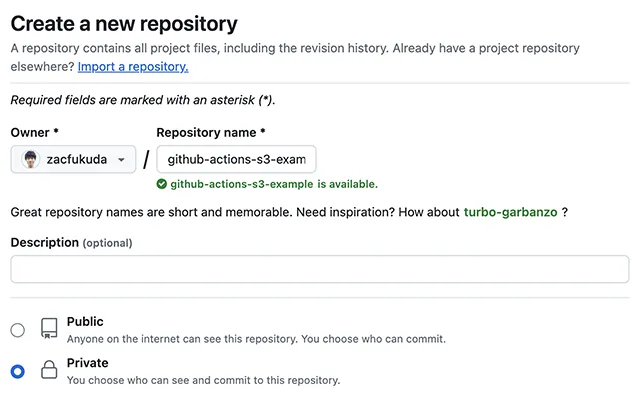Select the Private radio button
The height and width of the screenshot is (394, 640).
(x=18, y=372)
